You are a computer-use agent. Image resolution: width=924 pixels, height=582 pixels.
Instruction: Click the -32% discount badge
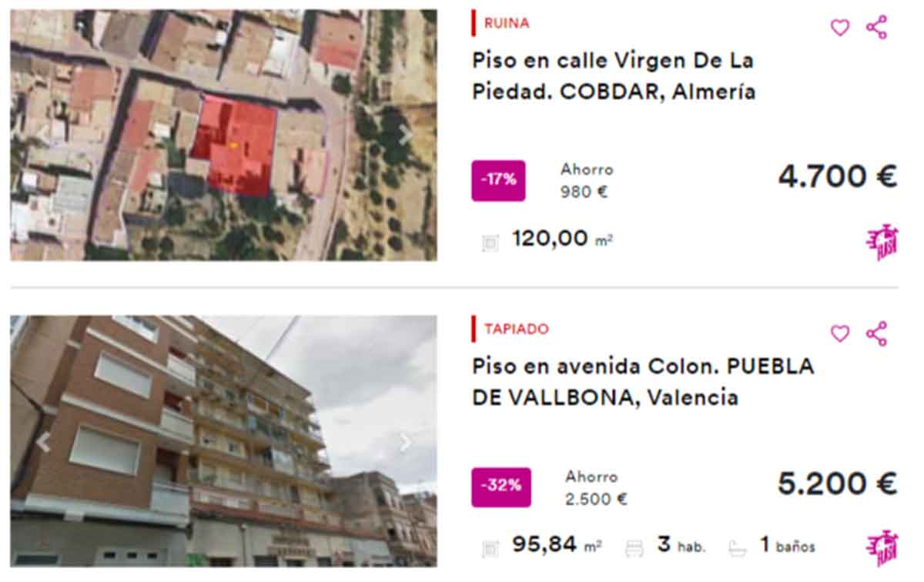click(500, 487)
